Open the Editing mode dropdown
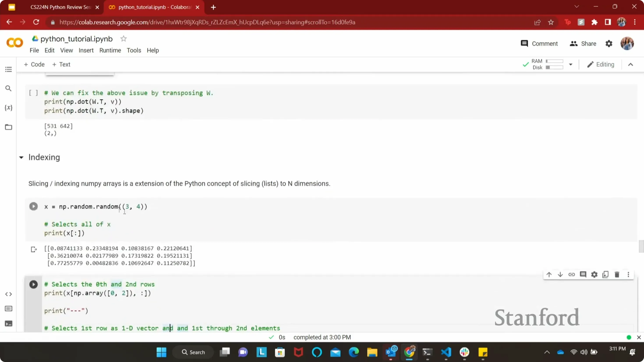 pyautogui.click(x=600, y=65)
